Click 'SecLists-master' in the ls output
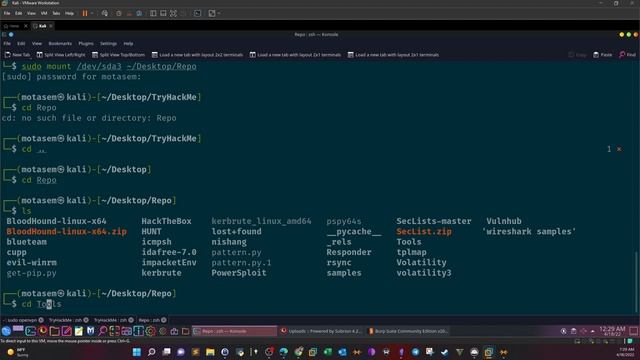The image size is (640, 360). pos(433,221)
